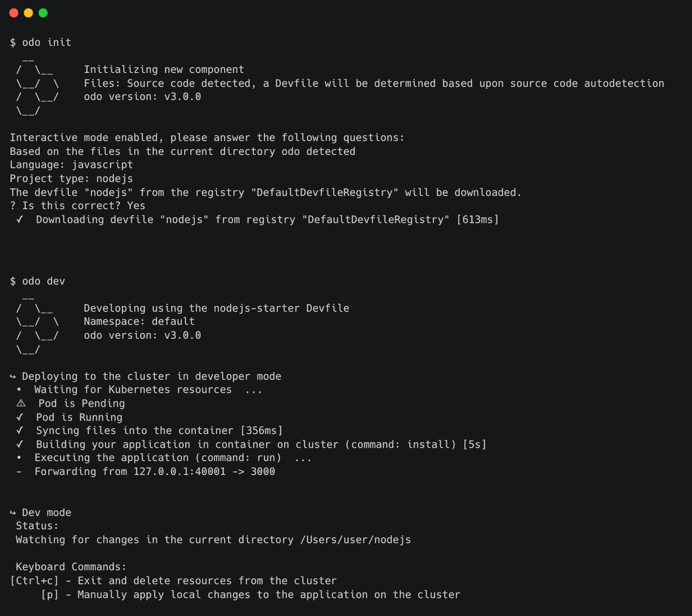692x616 pixels.
Task: Click the checkmark beside Syncing files line
Action: click(x=20, y=431)
